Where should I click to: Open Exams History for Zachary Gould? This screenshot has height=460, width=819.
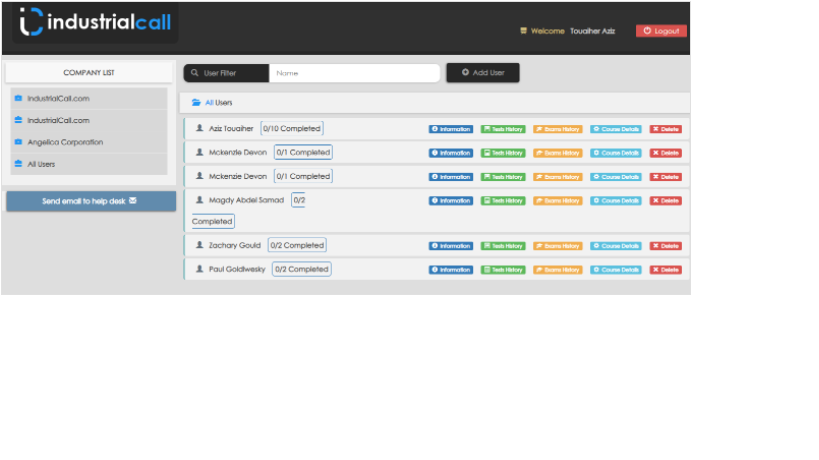coord(557,246)
